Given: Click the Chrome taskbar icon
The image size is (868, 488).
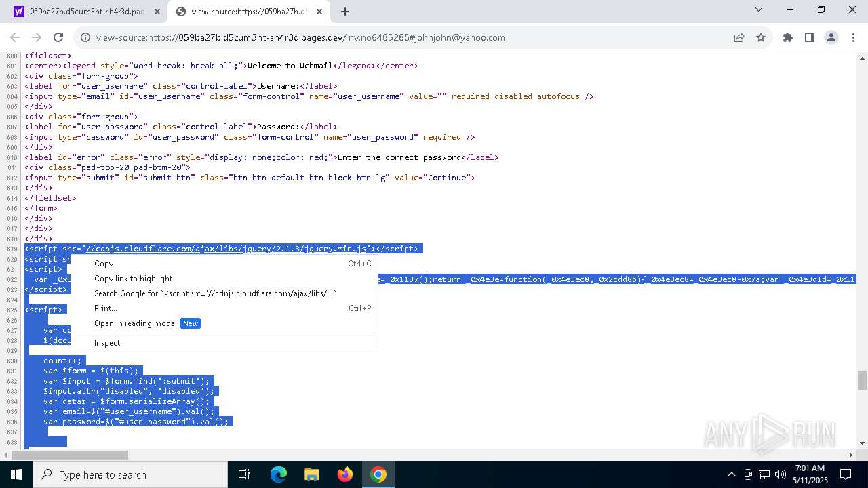Looking at the screenshot, I should point(378,474).
